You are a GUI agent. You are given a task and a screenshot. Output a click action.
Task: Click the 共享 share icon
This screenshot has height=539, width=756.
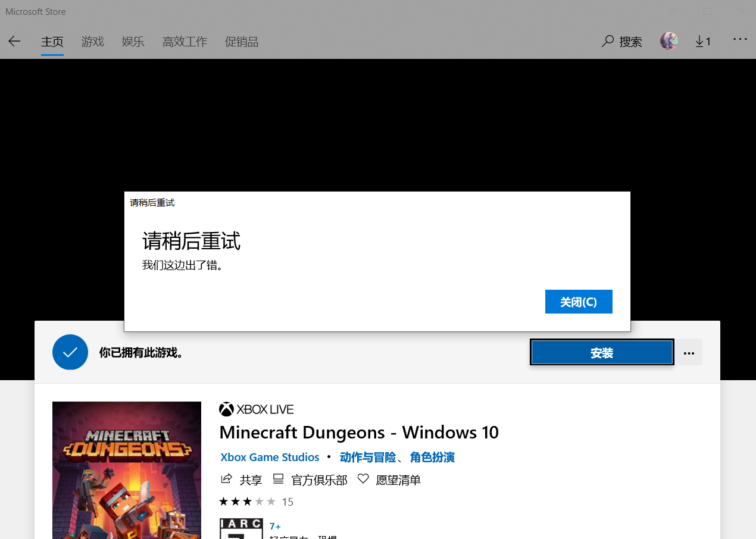pyautogui.click(x=226, y=479)
